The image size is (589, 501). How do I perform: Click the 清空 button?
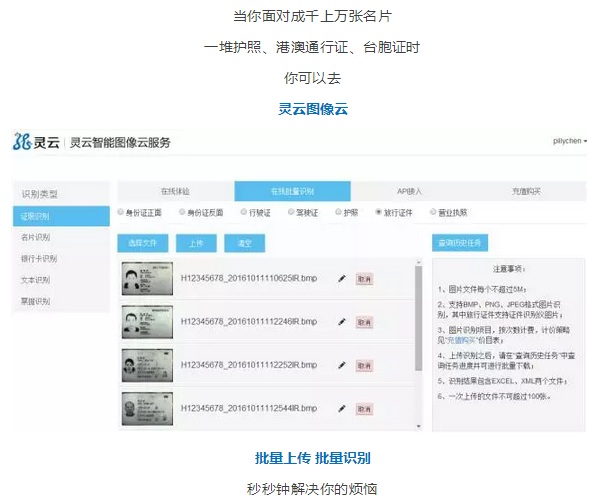245,243
